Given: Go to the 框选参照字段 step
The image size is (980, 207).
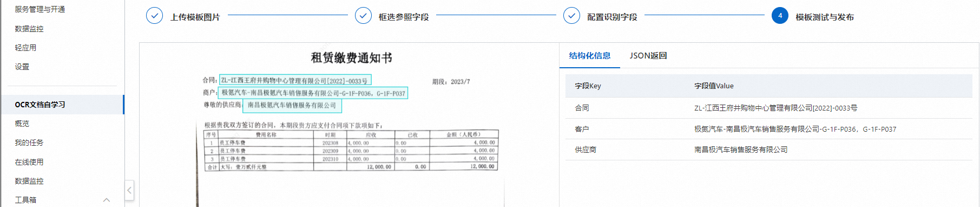Looking at the screenshot, I should (x=404, y=17).
